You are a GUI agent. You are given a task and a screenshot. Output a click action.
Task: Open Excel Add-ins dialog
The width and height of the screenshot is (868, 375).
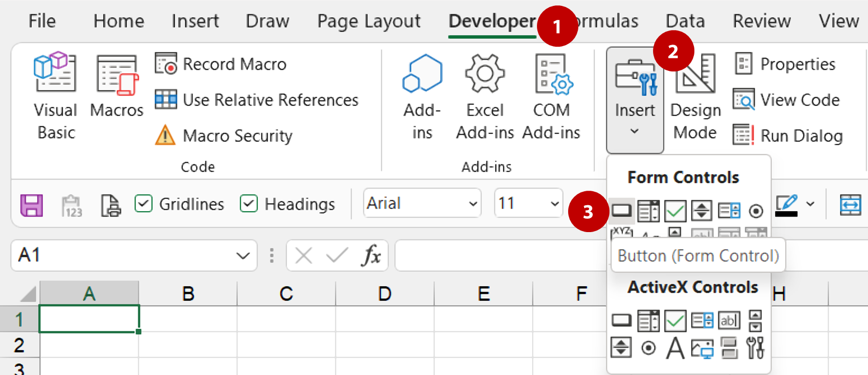(485, 96)
